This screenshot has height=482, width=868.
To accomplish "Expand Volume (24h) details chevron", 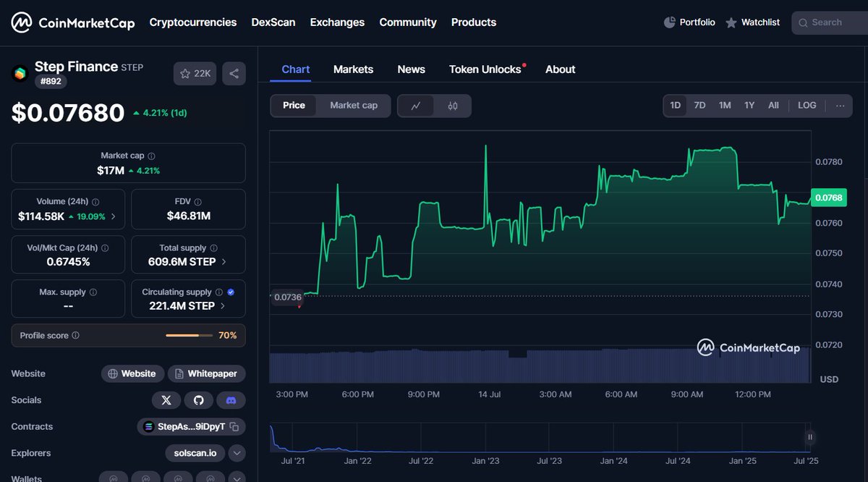I will pos(113,216).
